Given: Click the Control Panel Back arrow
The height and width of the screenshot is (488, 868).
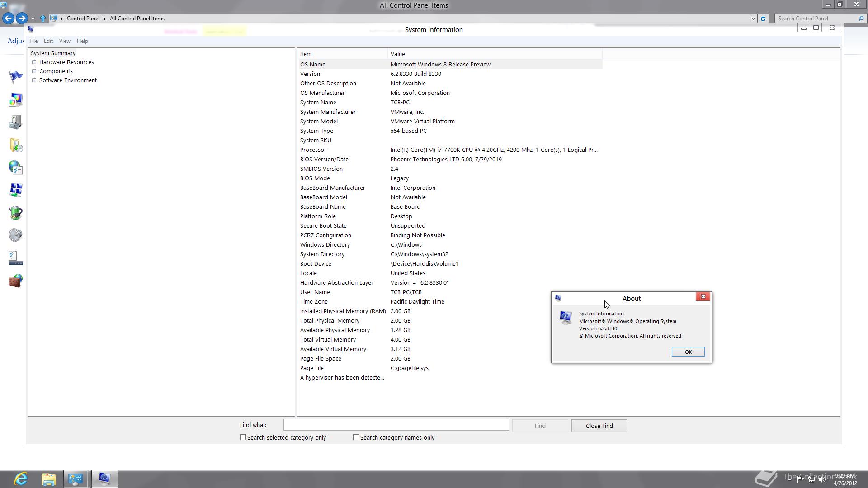Looking at the screenshot, I should [x=8, y=19].
